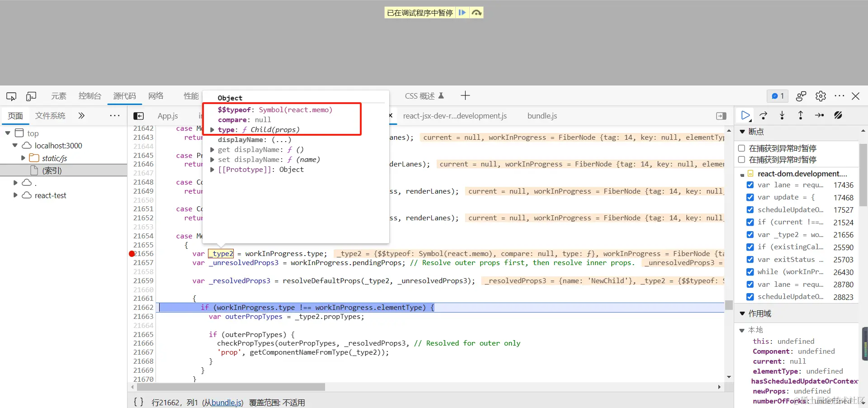Open the customize DevTools ellipsis menu
Viewport: 868px width, 408px height.
[840, 96]
